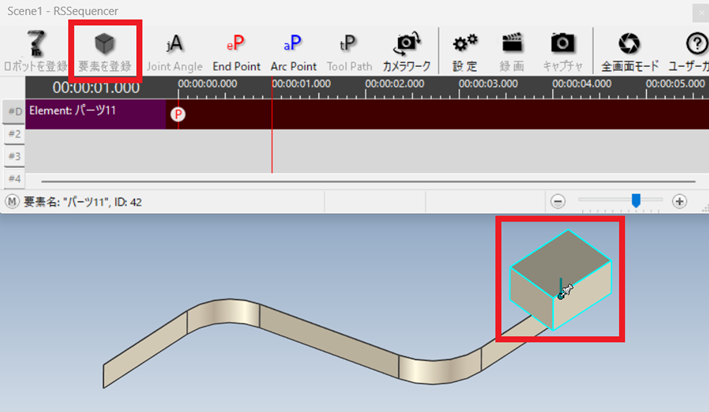Viewport: 709px width, 412px height.
Task: Select the Joint Angle tool
Action: pos(174,51)
